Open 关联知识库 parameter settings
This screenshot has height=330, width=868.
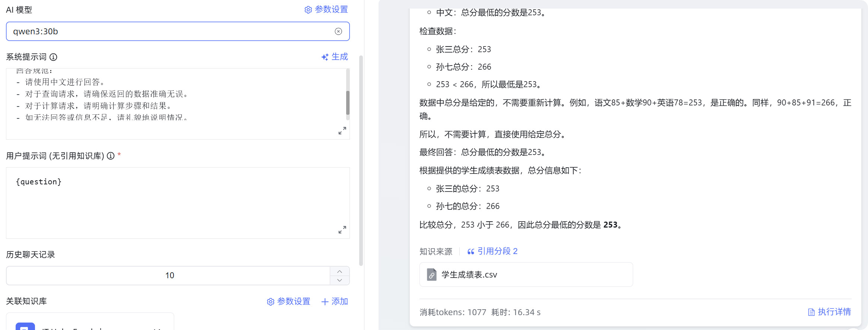point(288,301)
